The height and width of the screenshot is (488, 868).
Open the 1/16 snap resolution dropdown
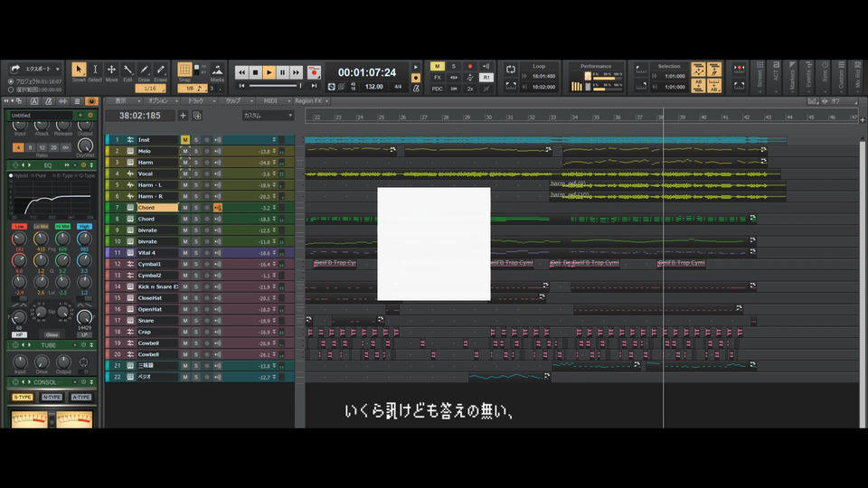[151, 89]
